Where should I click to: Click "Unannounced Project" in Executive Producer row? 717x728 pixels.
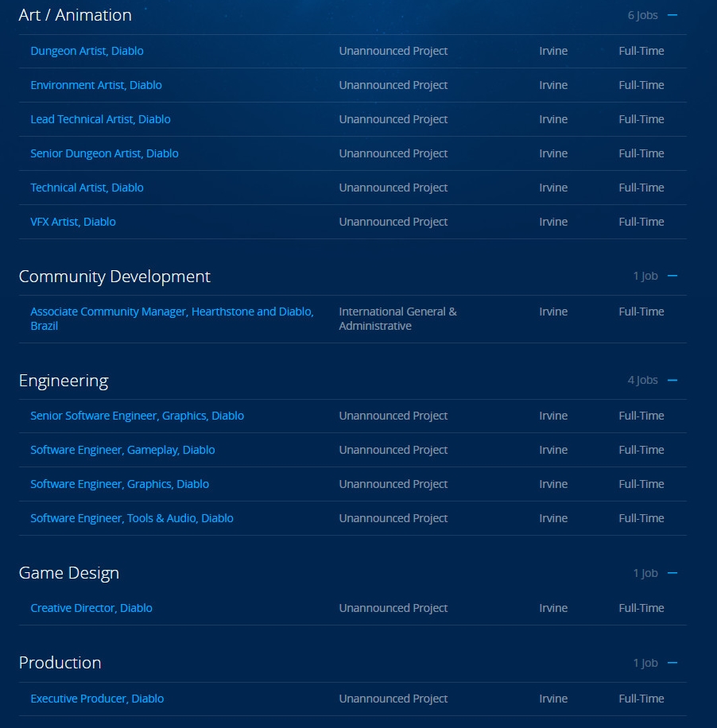point(393,699)
